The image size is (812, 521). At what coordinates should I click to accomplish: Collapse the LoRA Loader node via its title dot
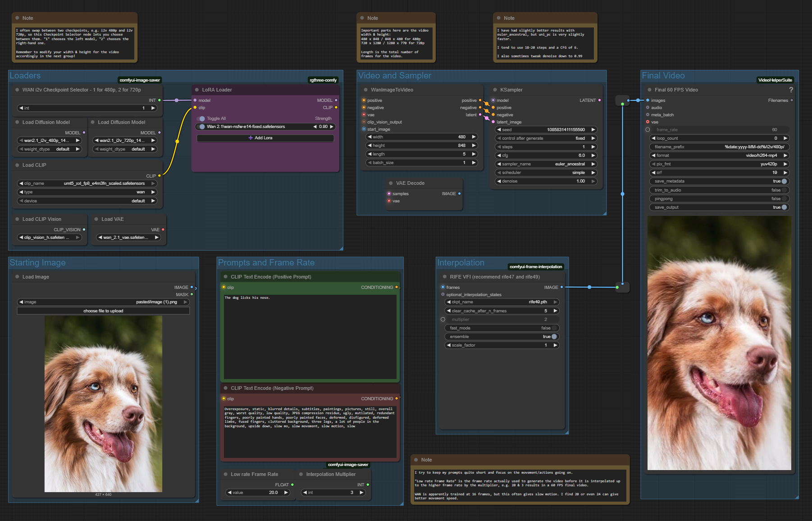[197, 90]
